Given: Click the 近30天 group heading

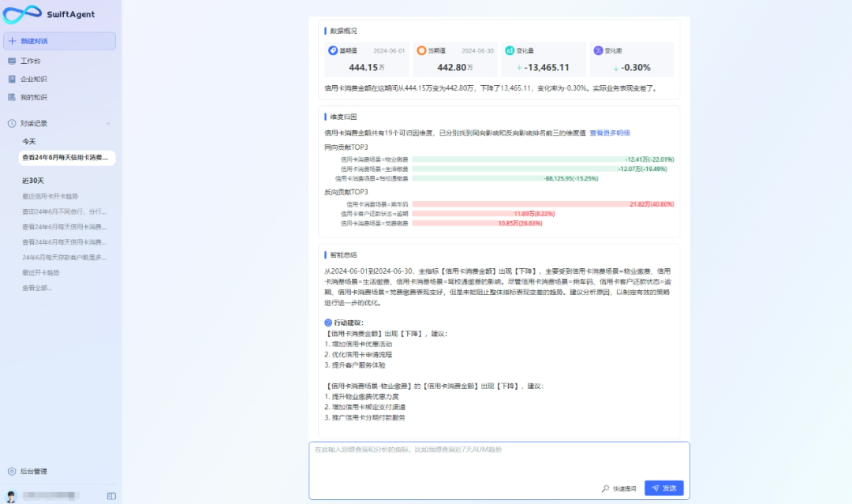Looking at the screenshot, I should coord(32,181).
